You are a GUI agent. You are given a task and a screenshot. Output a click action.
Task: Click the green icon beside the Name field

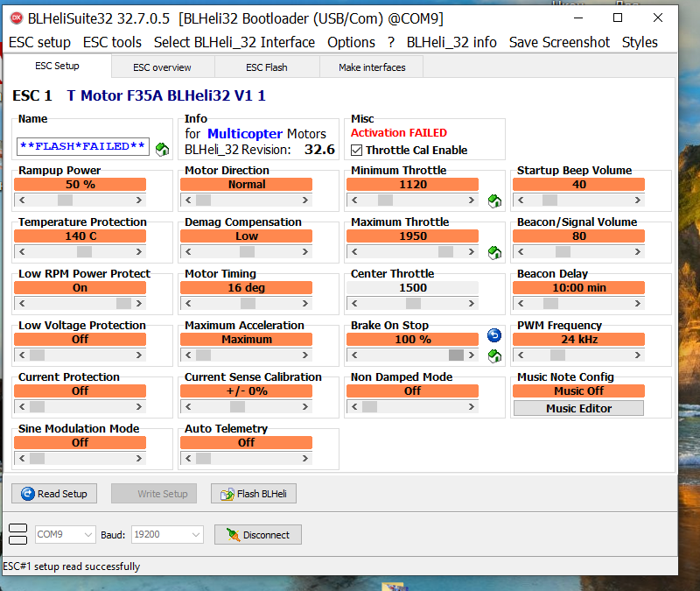coord(163,149)
